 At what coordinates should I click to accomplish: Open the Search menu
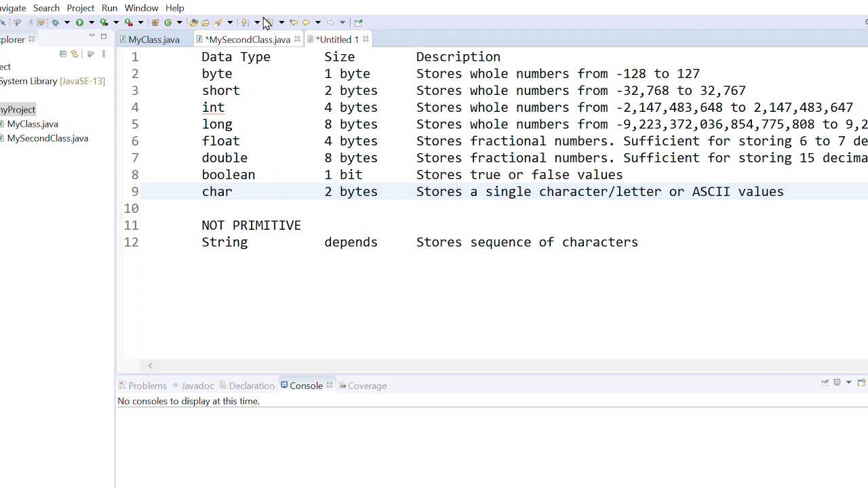tap(46, 8)
